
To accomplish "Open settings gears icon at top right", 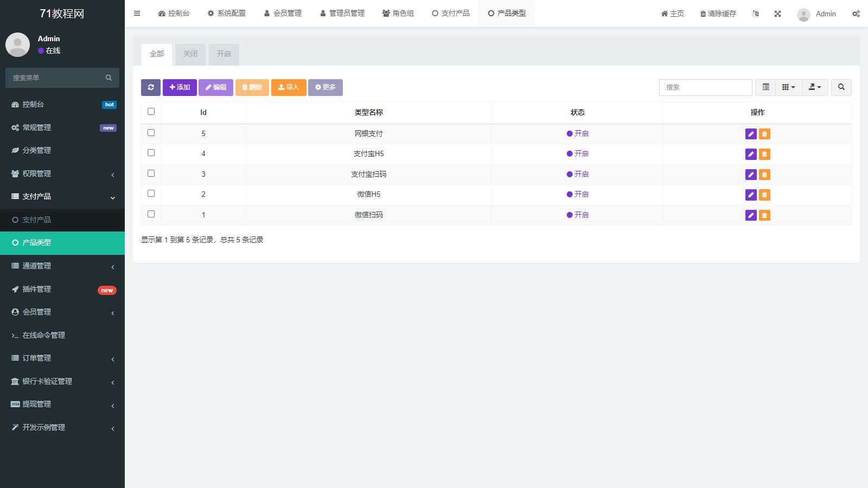I will point(856,14).
